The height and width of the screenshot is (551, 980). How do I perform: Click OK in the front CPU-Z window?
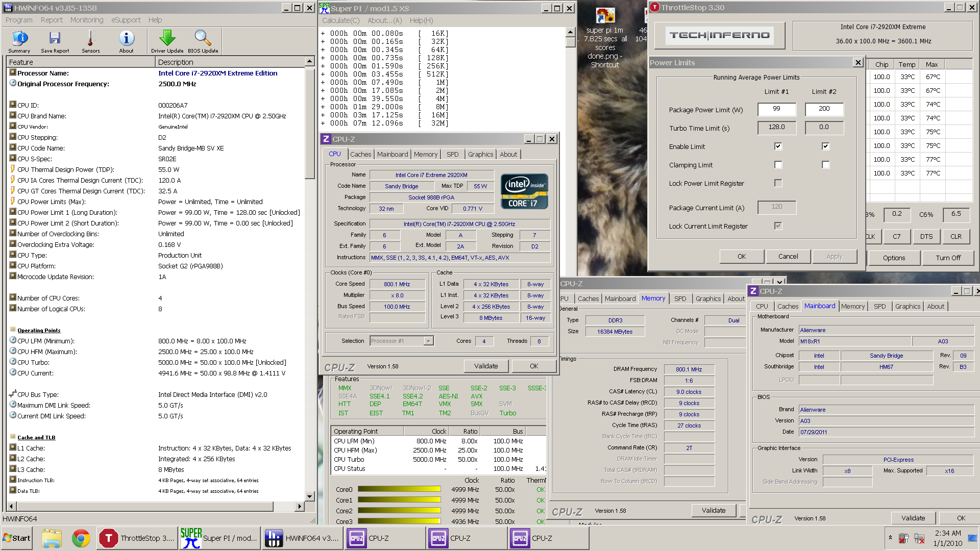point(534,366)
